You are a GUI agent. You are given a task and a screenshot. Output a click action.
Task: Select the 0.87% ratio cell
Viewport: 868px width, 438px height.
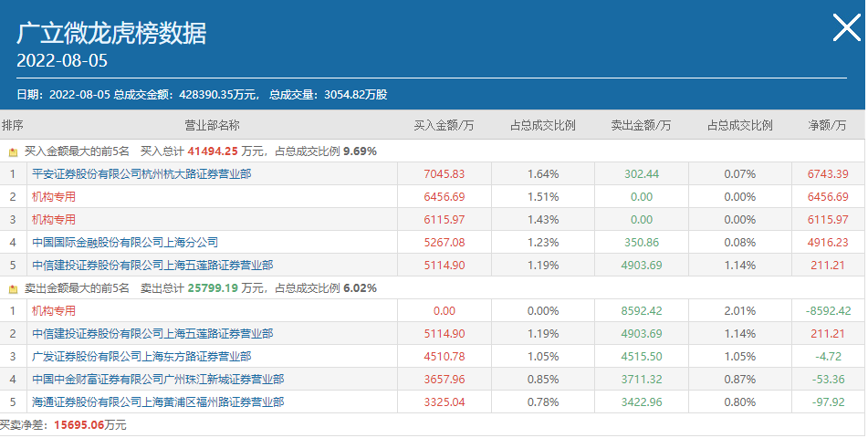coord(740,379)
